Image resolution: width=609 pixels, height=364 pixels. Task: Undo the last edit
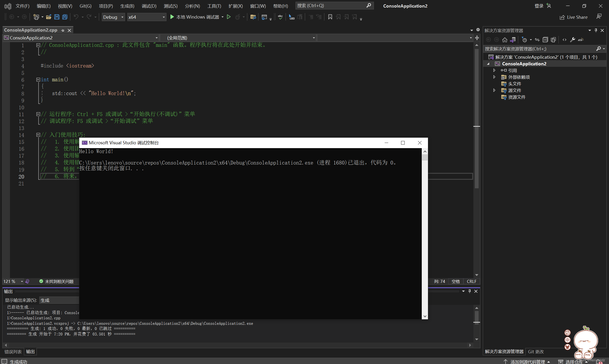(x=76, y=17)
